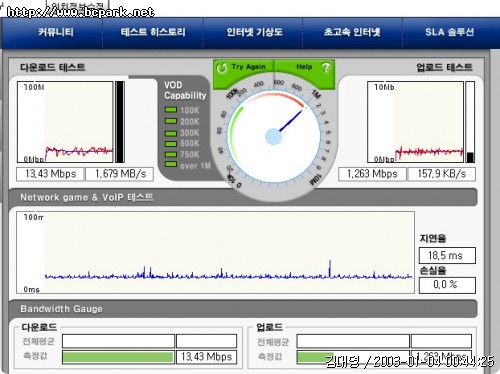Click the 10M mark on the dial
This screenshot has height=374, width=500.
click(x=315, y=179)
